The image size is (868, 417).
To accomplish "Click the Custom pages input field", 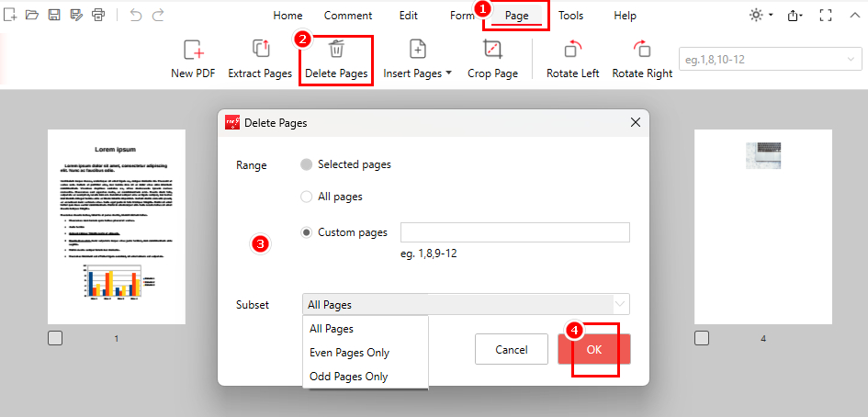I will coord(514,232).
